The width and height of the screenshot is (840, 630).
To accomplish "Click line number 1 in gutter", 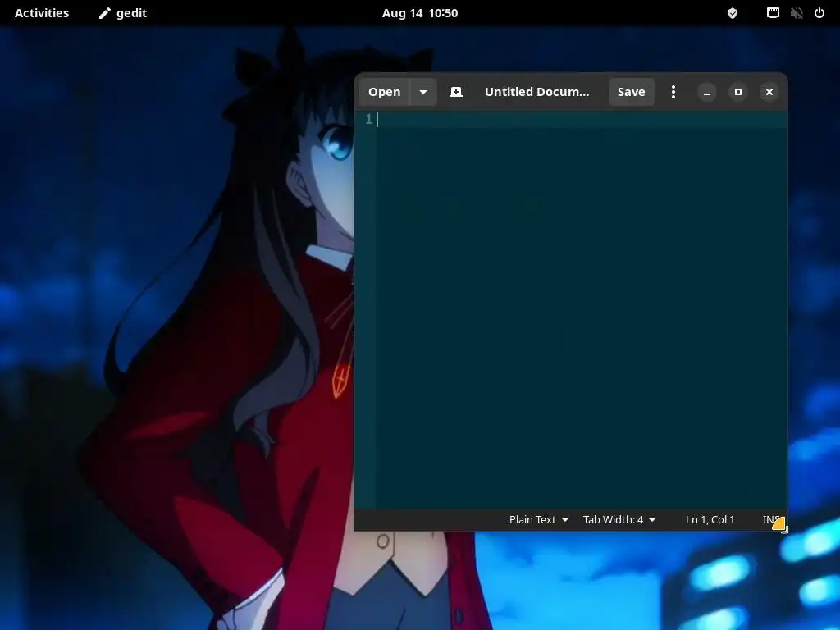I will tap(368, 119).
